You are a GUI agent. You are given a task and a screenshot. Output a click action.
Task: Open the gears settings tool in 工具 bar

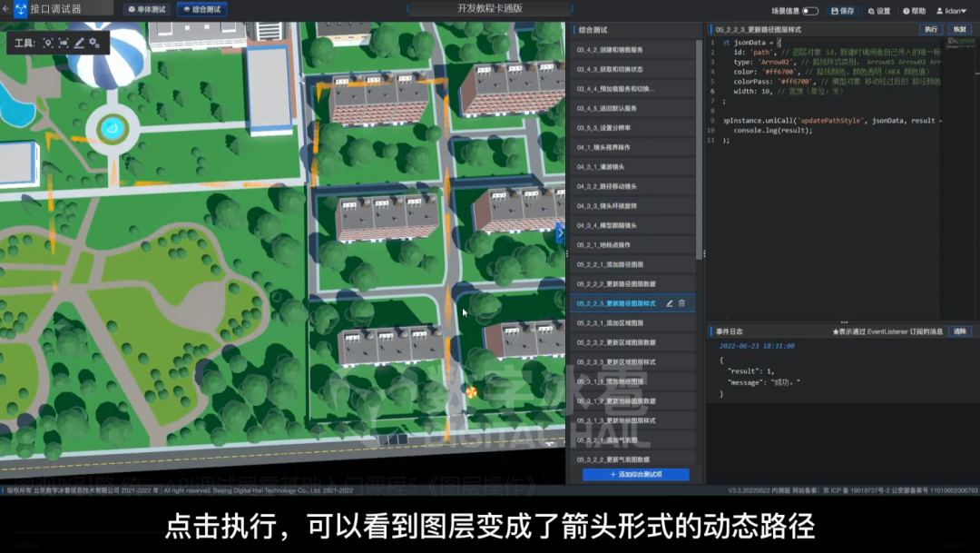93,44
